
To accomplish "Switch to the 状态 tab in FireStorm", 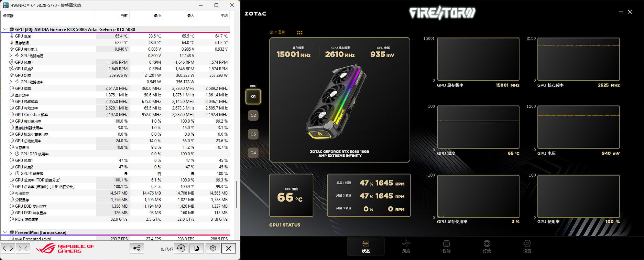I will (x=365, y=247).
